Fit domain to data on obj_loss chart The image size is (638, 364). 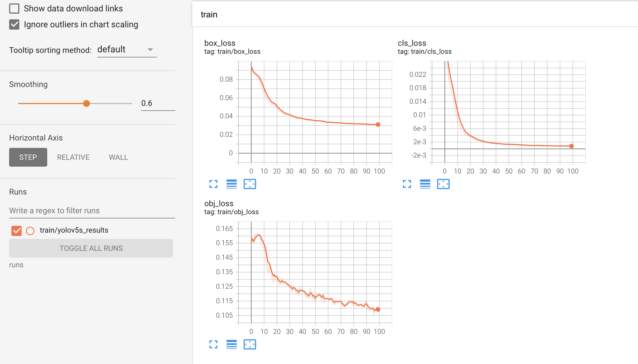click(x=250, y=345)
